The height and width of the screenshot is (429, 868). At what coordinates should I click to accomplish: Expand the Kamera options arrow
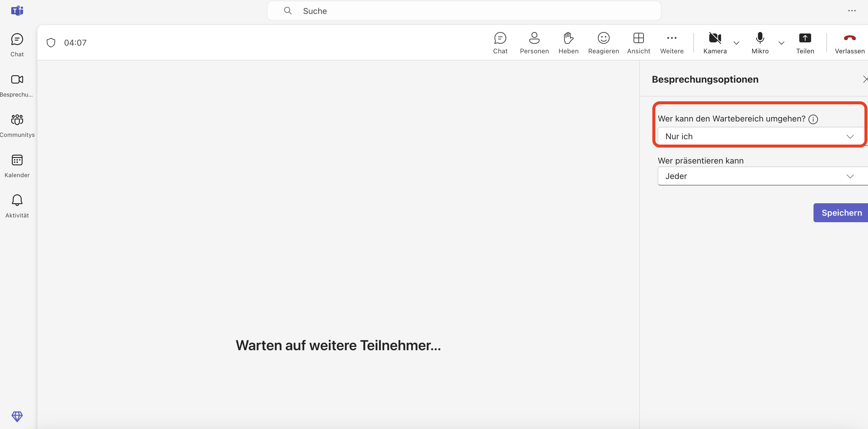(736, 43)
